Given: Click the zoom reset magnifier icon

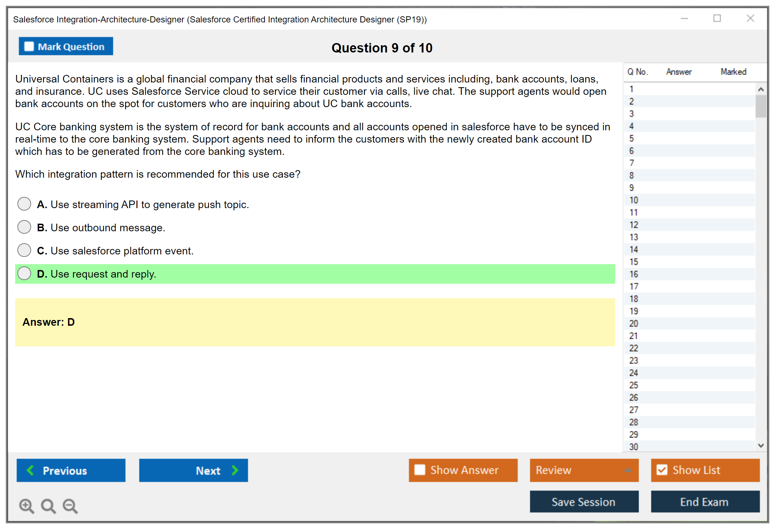Looking at the screenshot, I should (48, 506).
